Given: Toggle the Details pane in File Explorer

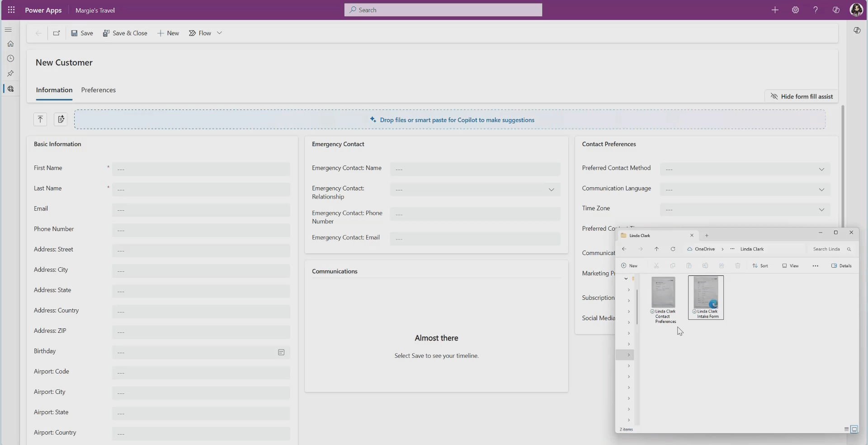Looking at the screenshot, I should (841, 266).
